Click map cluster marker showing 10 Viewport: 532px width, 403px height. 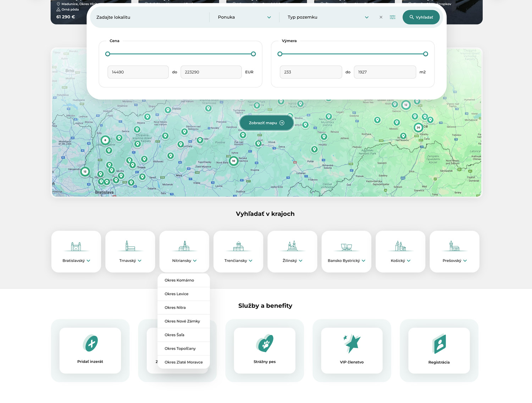[233, 161]
